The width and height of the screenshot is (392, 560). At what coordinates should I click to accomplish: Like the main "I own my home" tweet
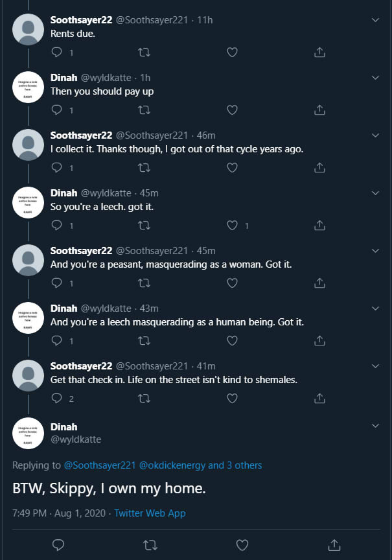242,545
